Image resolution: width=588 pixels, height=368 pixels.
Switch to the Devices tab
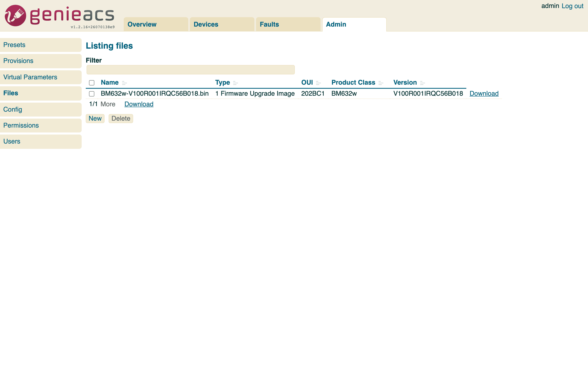click(x=222, y=24)
